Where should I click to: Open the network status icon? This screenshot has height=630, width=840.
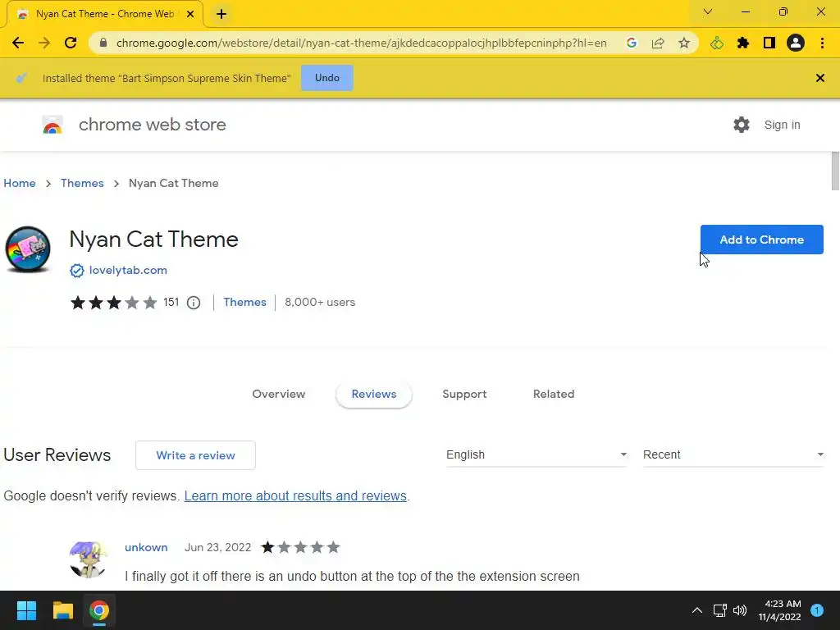click(x=719, y=610)
